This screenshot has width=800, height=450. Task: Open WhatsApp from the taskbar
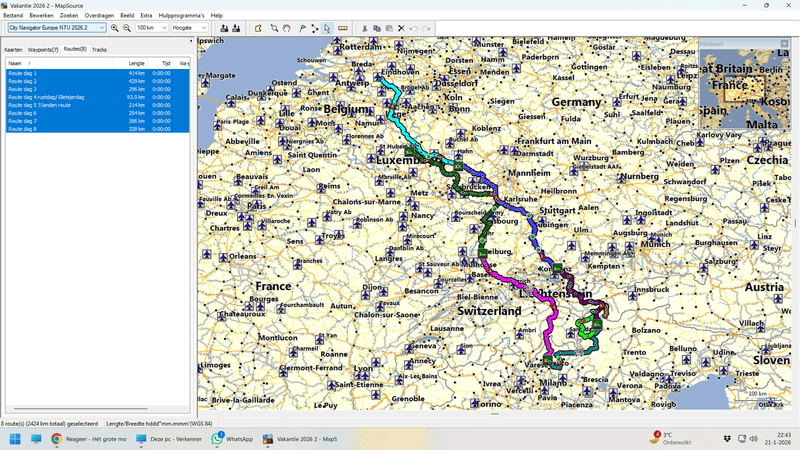coord(232,439)
